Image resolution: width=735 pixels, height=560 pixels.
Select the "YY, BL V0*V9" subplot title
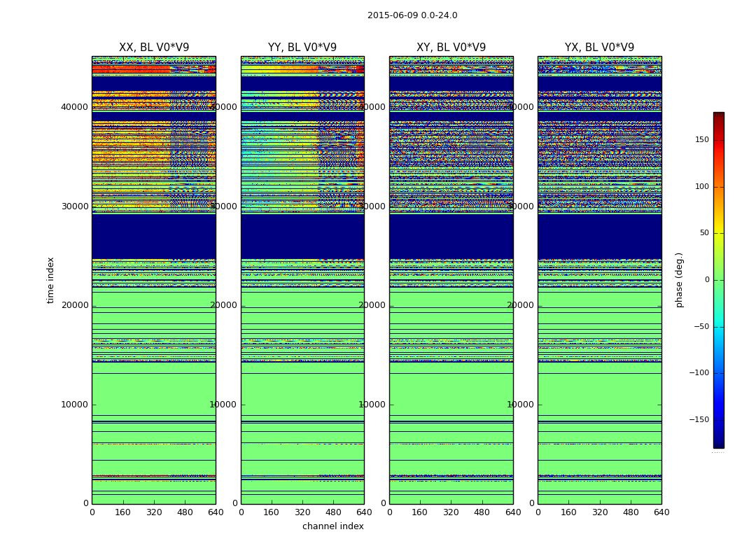(302, 48)
